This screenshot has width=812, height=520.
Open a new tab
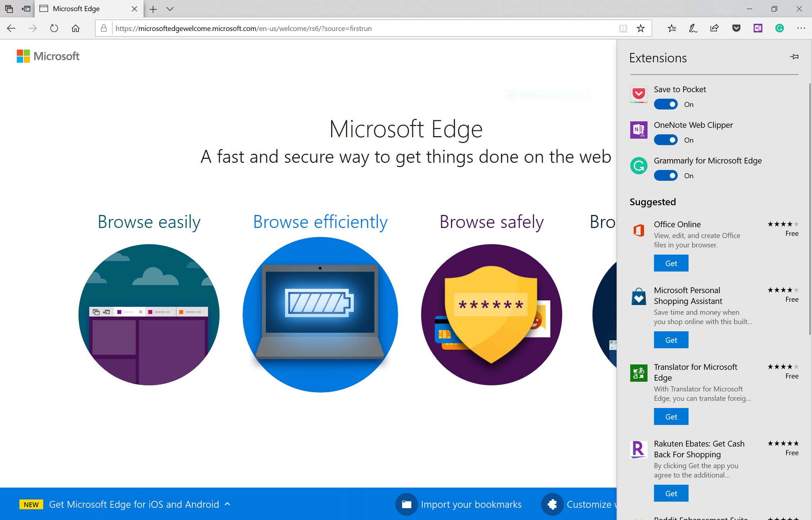153,9
